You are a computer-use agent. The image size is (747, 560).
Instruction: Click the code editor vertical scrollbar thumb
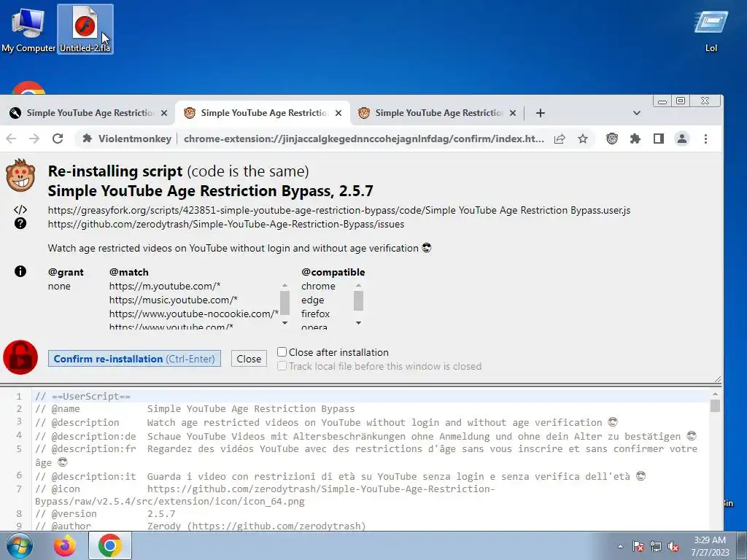[715, 405]
